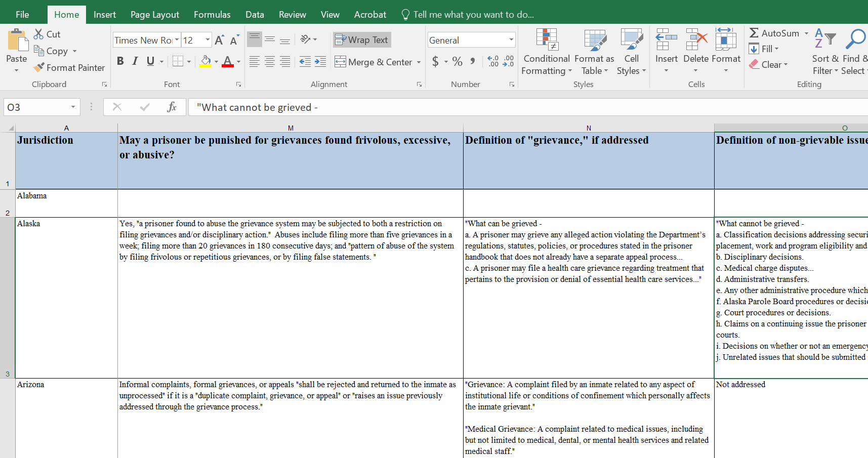Click the Orientation text angle icon
Screen dimensions: 868x458
coord(305,39)
